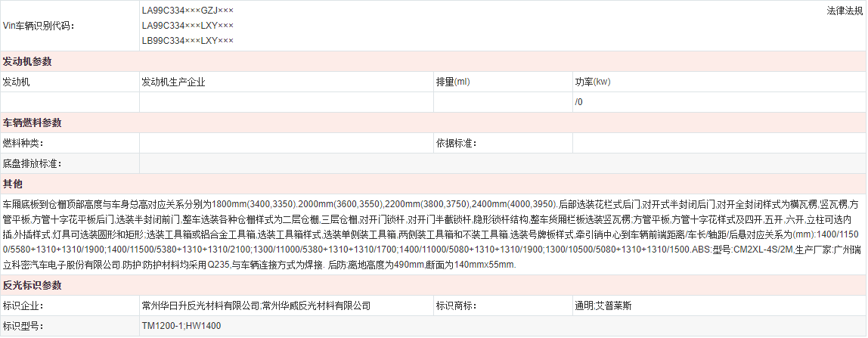Click the 燃料种类 label
The width and height of the screenshot is (868, 338).
point(23,143)
